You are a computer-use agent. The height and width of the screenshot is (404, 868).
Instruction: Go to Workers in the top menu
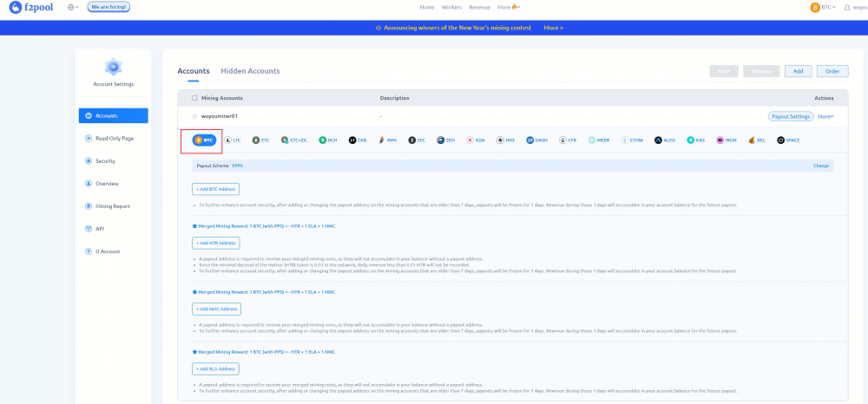451,7
